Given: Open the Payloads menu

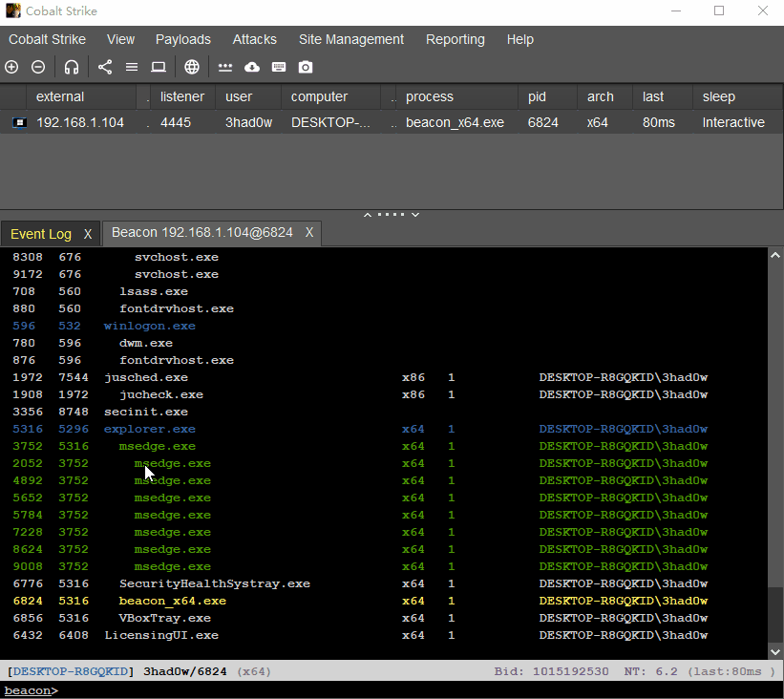Looking at the screenshot, I should [x=183, y=39].
